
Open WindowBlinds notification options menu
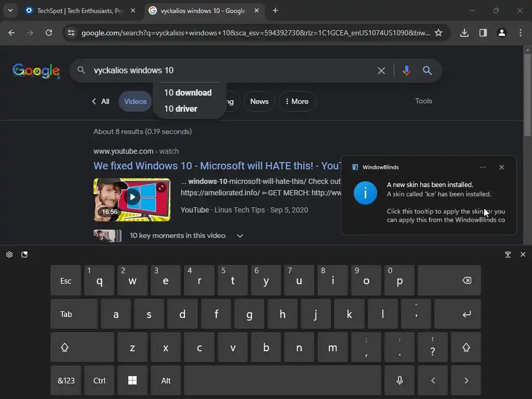pyautogui.click(x=483, y=167)
